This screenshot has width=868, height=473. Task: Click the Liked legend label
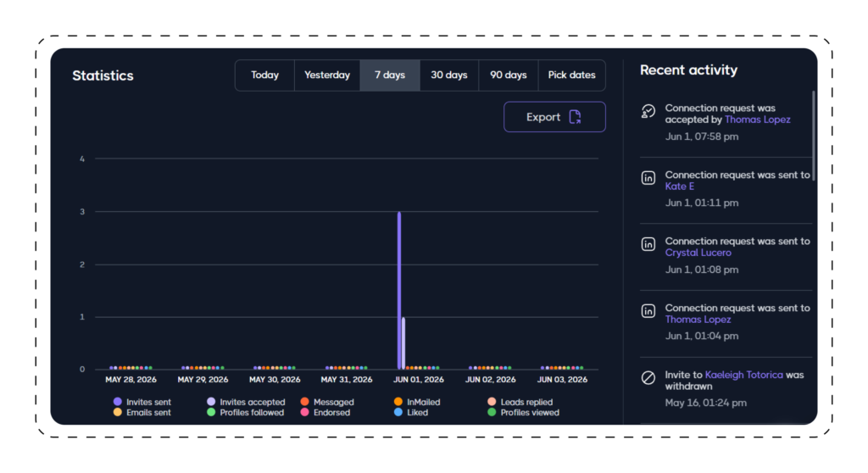(417, 413)
